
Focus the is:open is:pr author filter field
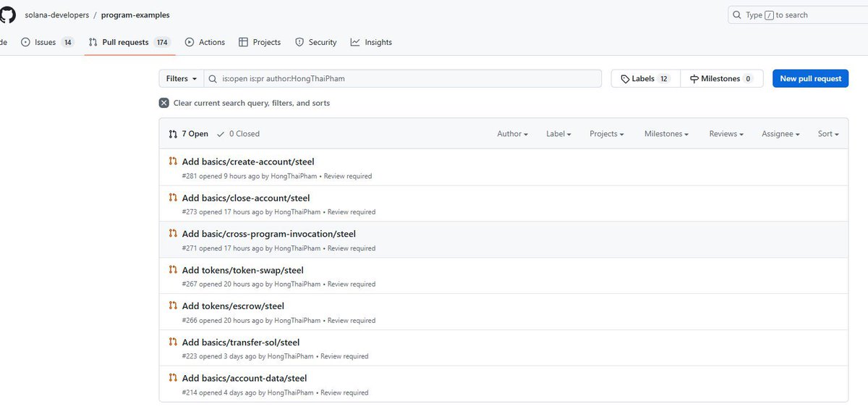pyautogui.click(x=402, y=79)
